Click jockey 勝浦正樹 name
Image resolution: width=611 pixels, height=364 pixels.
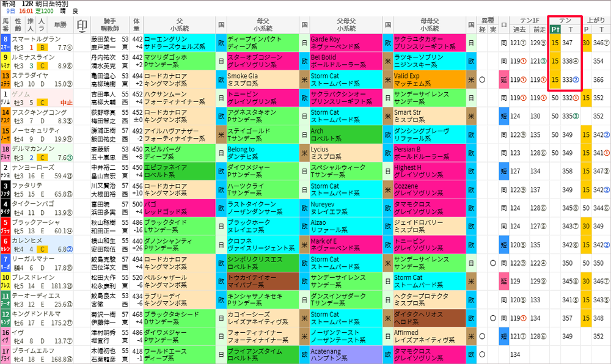pyautogui.click(x=103, y=131)
